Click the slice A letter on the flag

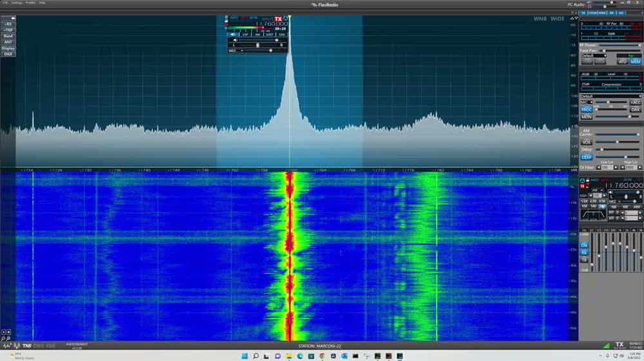click(x=286, y=19)
